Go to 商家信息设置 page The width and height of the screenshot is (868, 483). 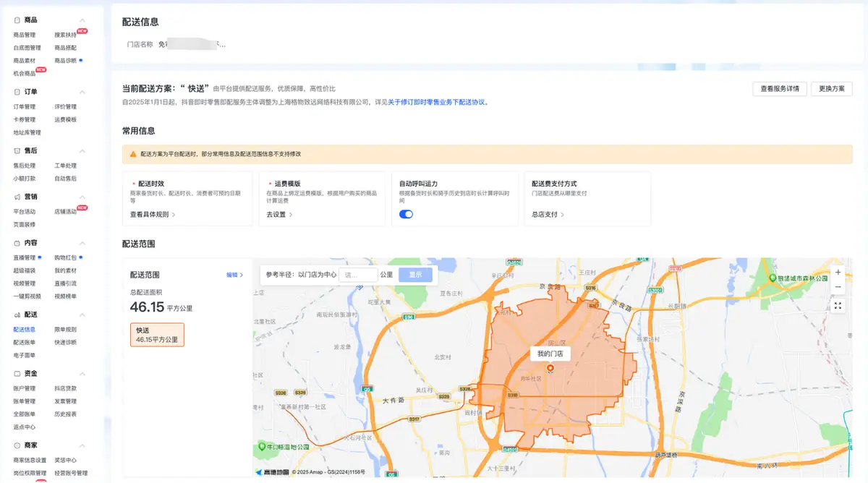tap(30, 460)
